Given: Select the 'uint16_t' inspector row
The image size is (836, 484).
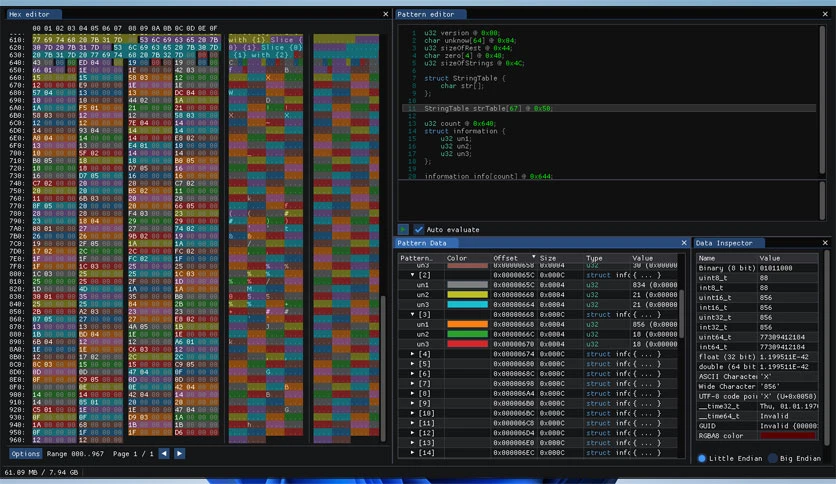Looking at the screenshot, I should coord(757,298).
